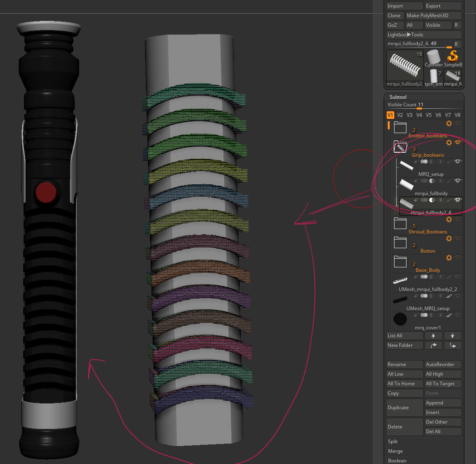Screen dimensions: 476x464
Task: Expand the Base_Body folder
Action: click(x=400, y=262)
